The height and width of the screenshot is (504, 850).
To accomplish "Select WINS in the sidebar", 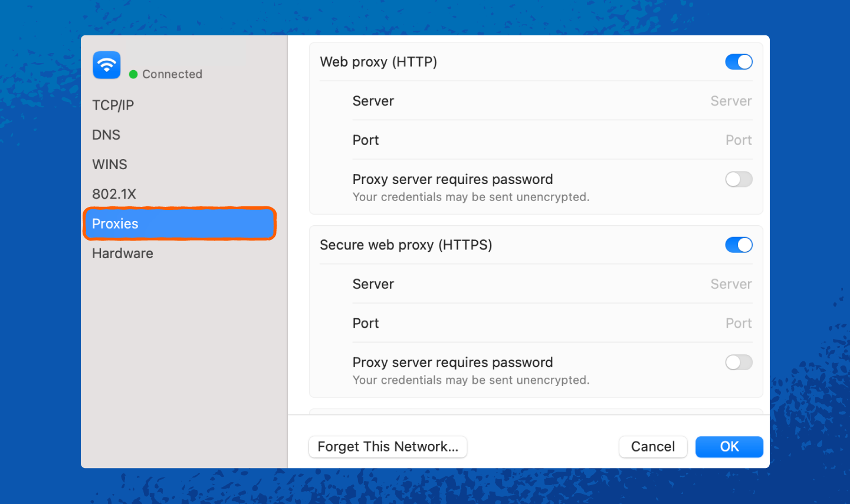I will (x=110, y=164).
